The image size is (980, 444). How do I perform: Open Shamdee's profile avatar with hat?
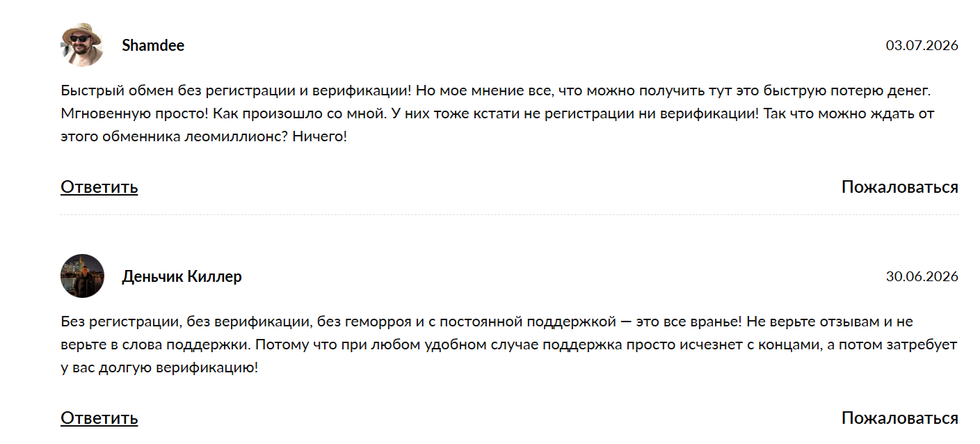point(82,45)
